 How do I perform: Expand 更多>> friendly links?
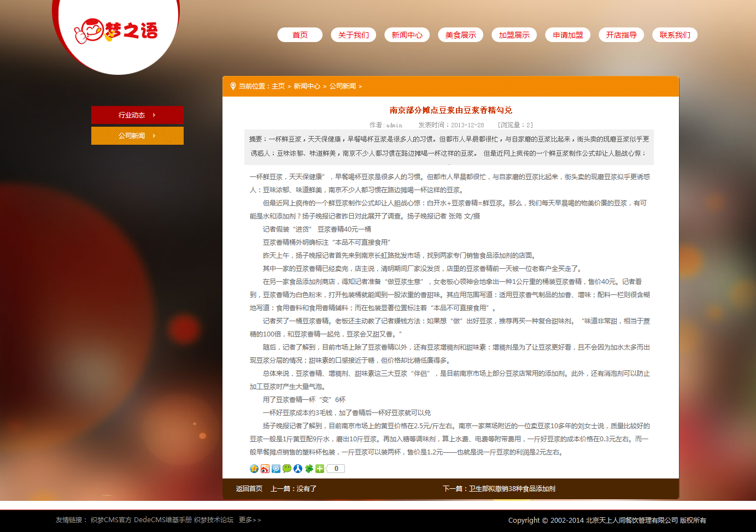(250, 520)
